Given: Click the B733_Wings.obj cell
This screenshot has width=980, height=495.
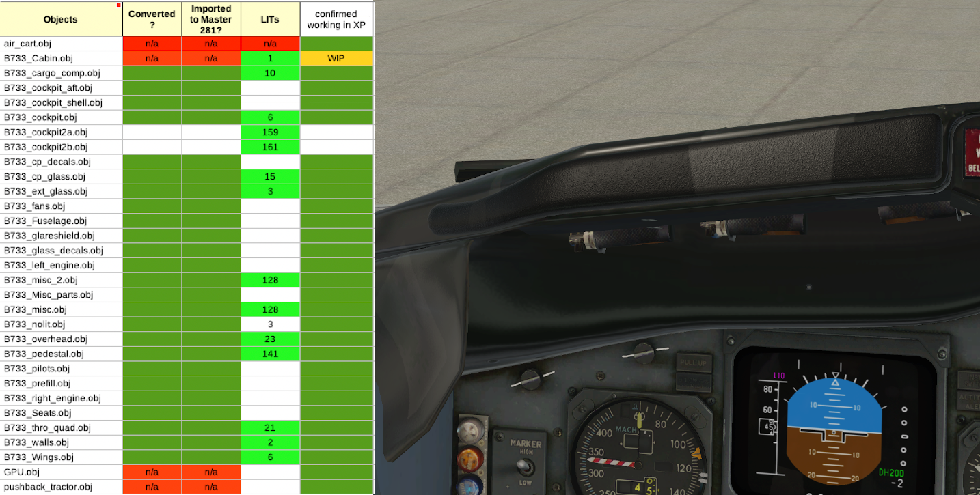Looking at the screenshot, I should (62, 457).
